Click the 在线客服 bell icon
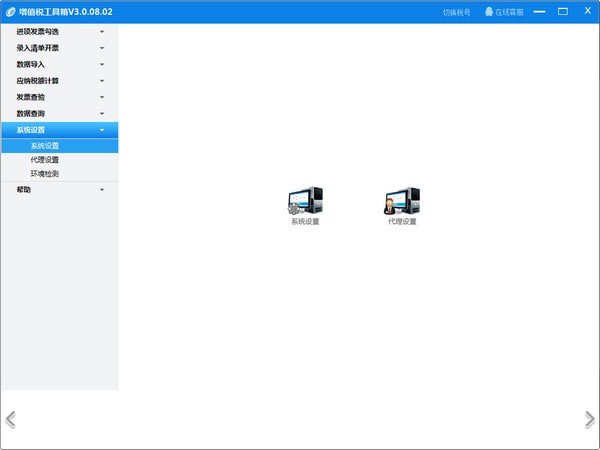Screen dimensions: 600x450 tap(489, 11)
